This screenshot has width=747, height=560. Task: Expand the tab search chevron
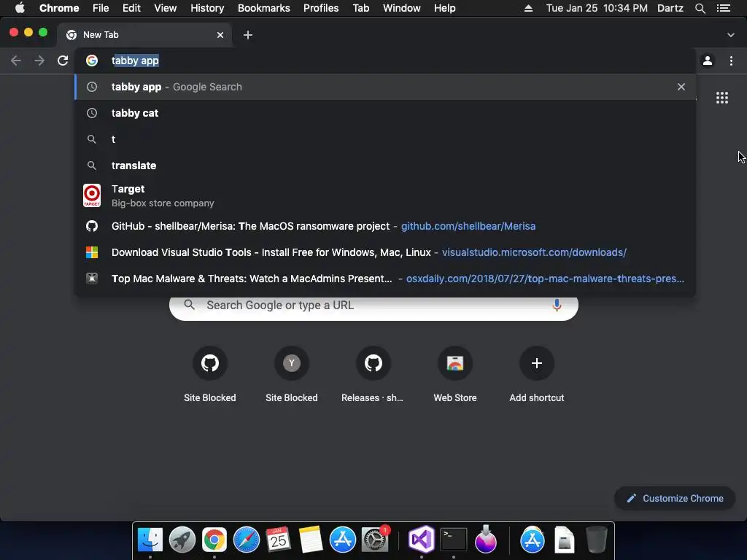[x=731, y=35]
